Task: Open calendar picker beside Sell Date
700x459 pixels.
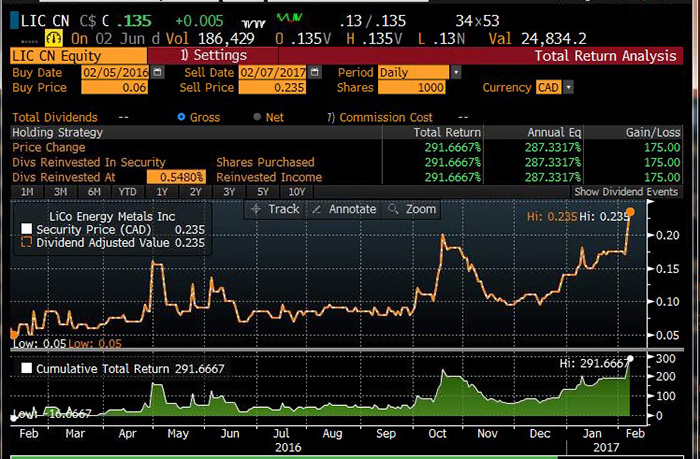Action: [313, 73]
